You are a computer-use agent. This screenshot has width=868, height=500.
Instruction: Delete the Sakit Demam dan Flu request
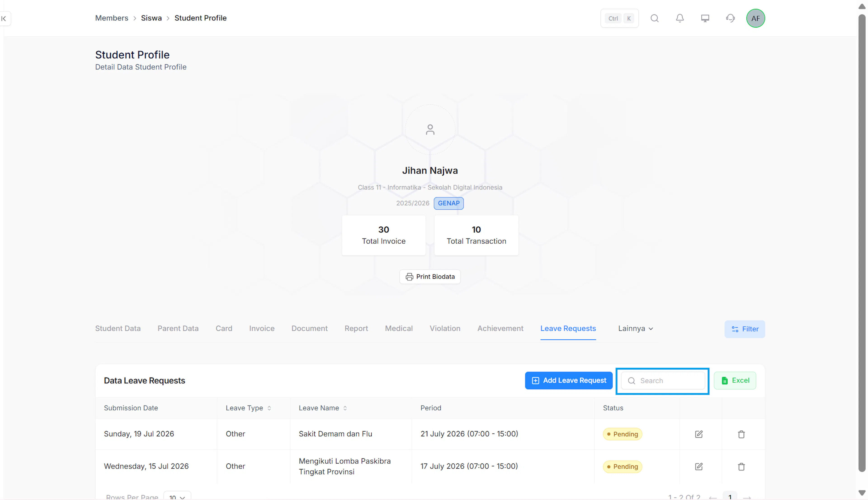click(741, 434)
